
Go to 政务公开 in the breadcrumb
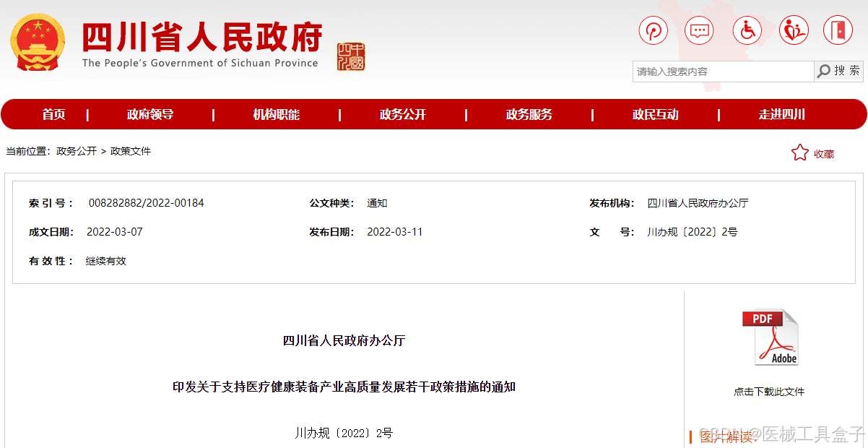[77, 151]
